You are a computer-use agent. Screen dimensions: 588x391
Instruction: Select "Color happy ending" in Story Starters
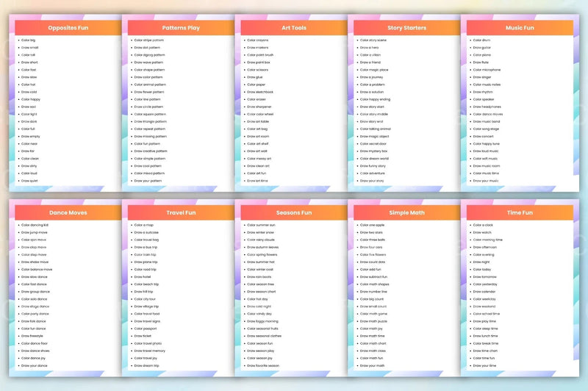coord(375,99)
